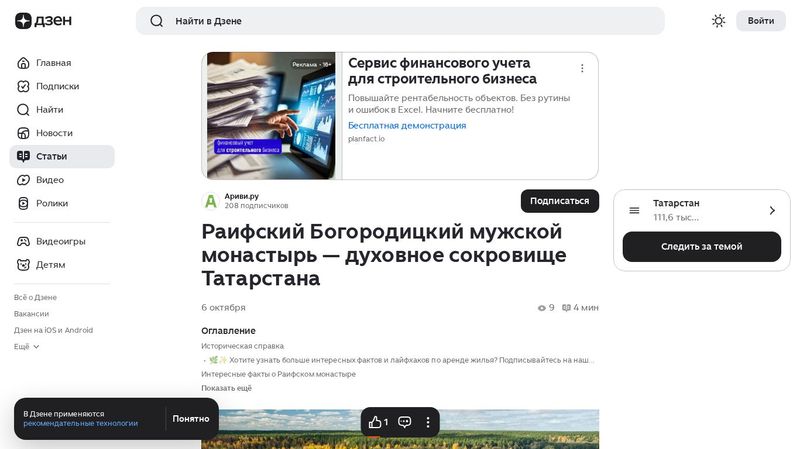Click the 'Следить за темой' button
800x449 pixels.
pyautogui.click(x=701, y=247)
